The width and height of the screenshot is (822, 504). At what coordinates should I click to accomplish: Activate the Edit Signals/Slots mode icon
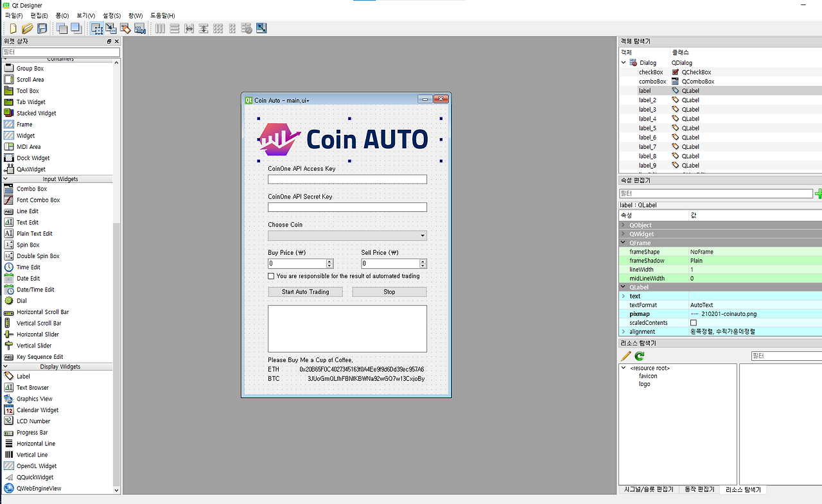[111, 28]
